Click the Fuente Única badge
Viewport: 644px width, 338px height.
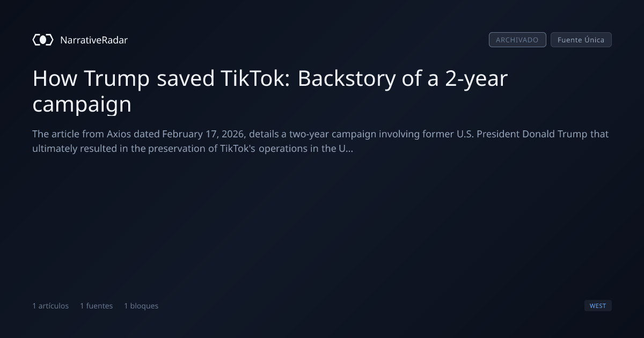click(581, 40)
